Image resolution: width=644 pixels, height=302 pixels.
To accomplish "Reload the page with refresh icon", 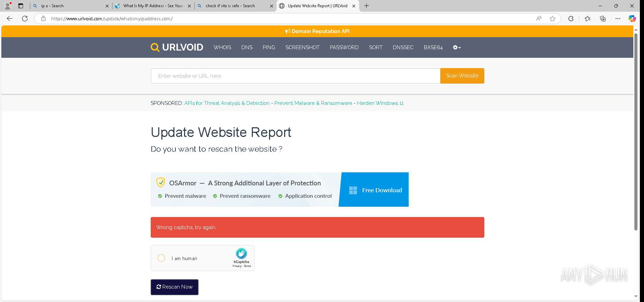I will pyautogui.click(x=25, y=19).
